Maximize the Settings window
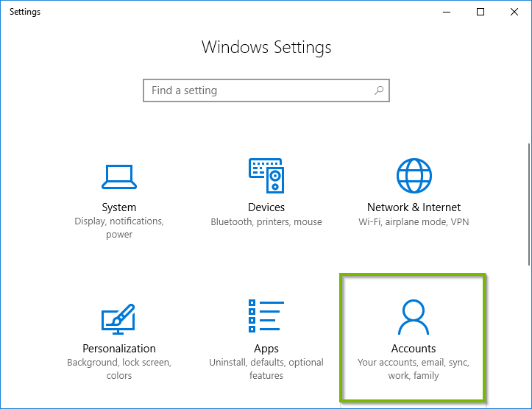The height and width of the screenshot is (409, 532). point(480,12)
